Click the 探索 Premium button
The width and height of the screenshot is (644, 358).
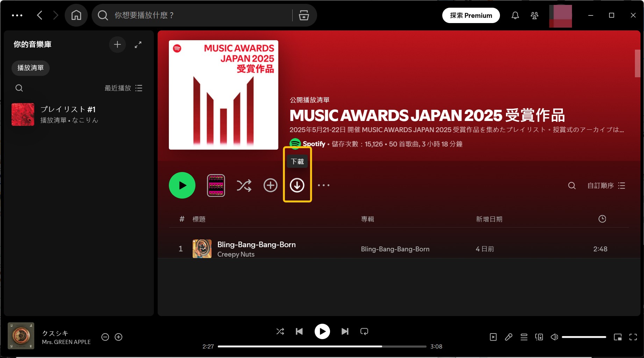click(471, 15)
